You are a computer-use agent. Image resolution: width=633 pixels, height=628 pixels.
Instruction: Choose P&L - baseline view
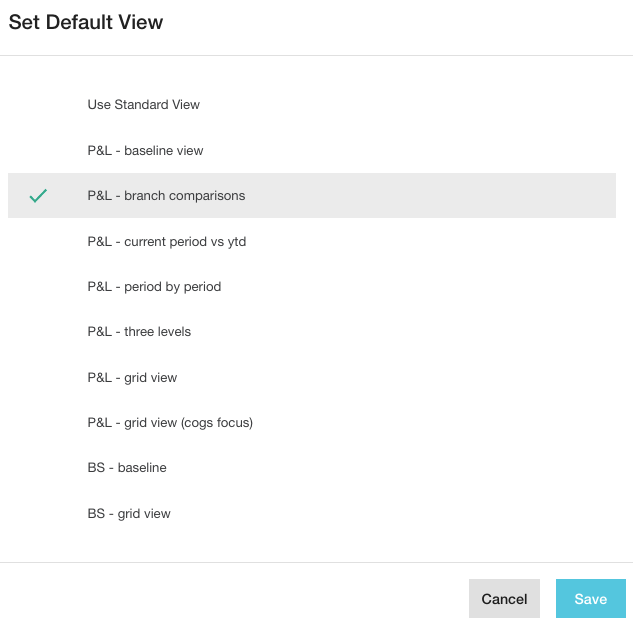(x=145, y=151)
